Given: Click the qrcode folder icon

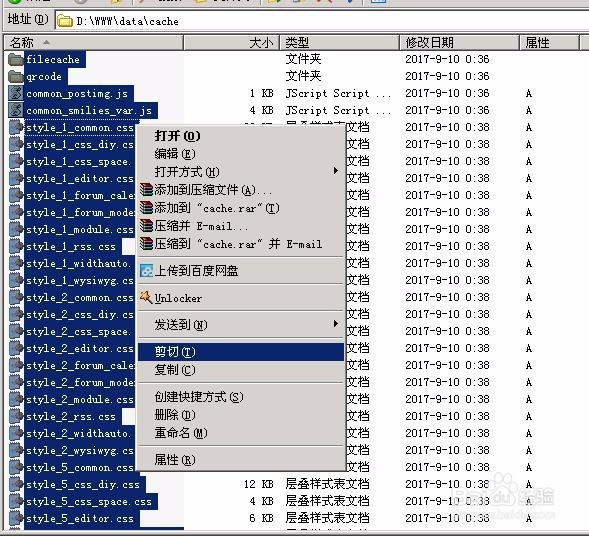Looking at the screenshot, I should coord(16,76).
